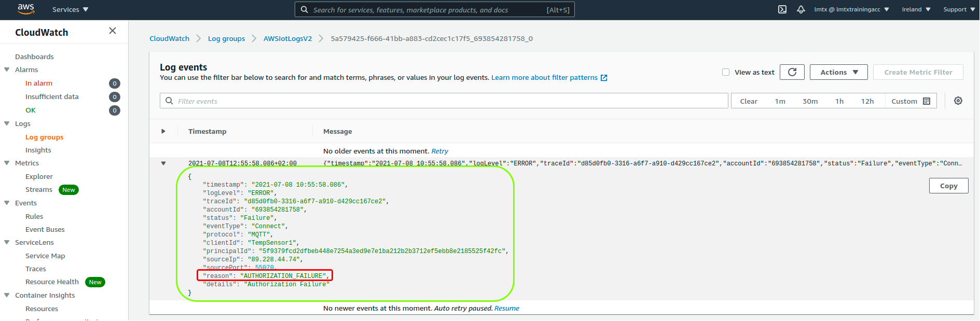Focus the Filter events input
Viewport: 980px width, 321px height.
[x=444, y=101]
